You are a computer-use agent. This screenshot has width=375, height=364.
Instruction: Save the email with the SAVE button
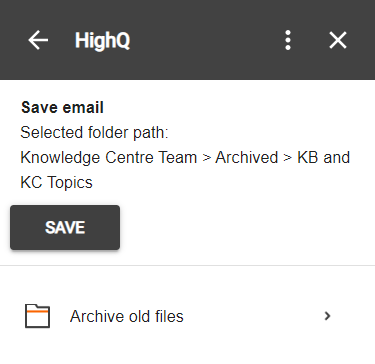tap(65, 227)
